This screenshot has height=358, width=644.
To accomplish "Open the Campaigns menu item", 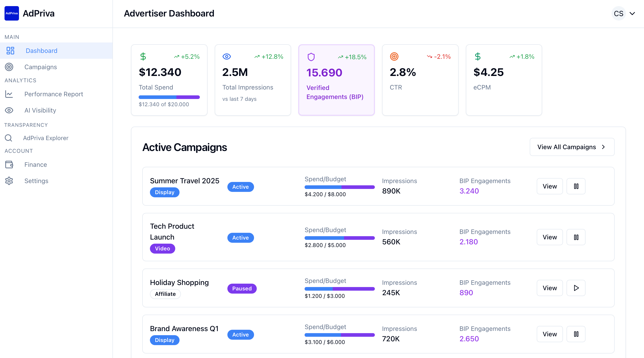I will pos(40,67).
